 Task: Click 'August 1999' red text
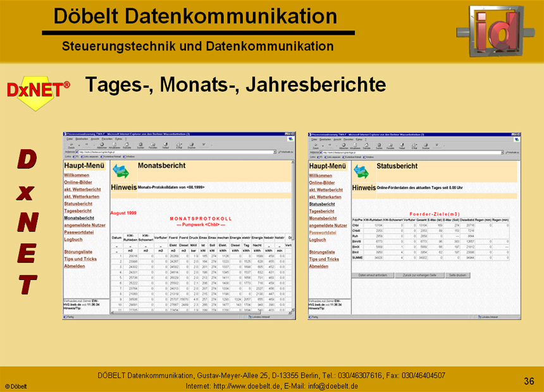[123, 212]
